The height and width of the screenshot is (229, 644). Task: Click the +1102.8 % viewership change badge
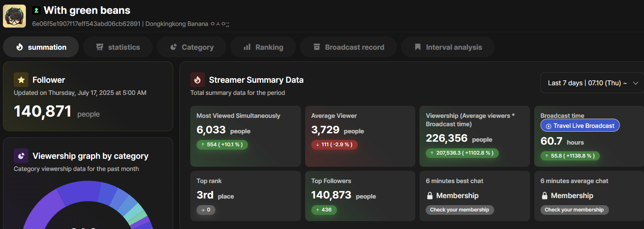[462, 153]
